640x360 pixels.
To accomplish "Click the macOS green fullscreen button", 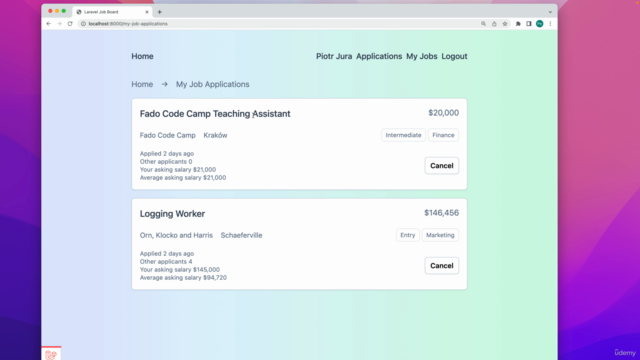I will (64, 11).
